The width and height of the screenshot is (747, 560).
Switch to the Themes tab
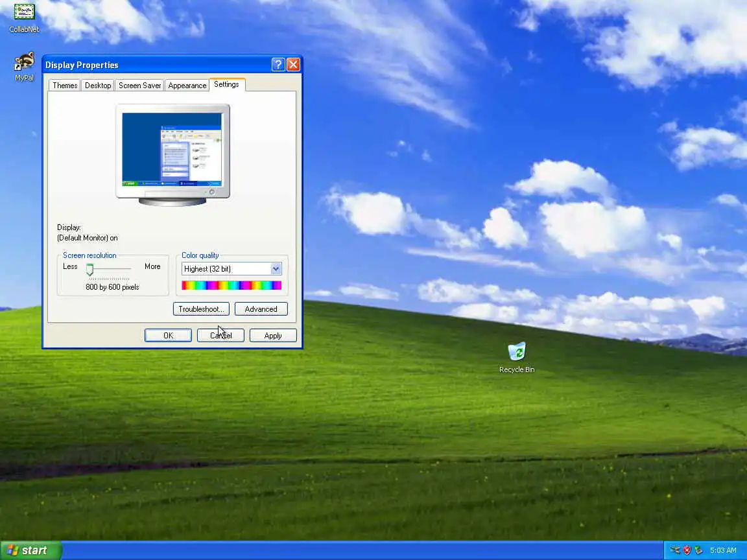click(65, 86)
